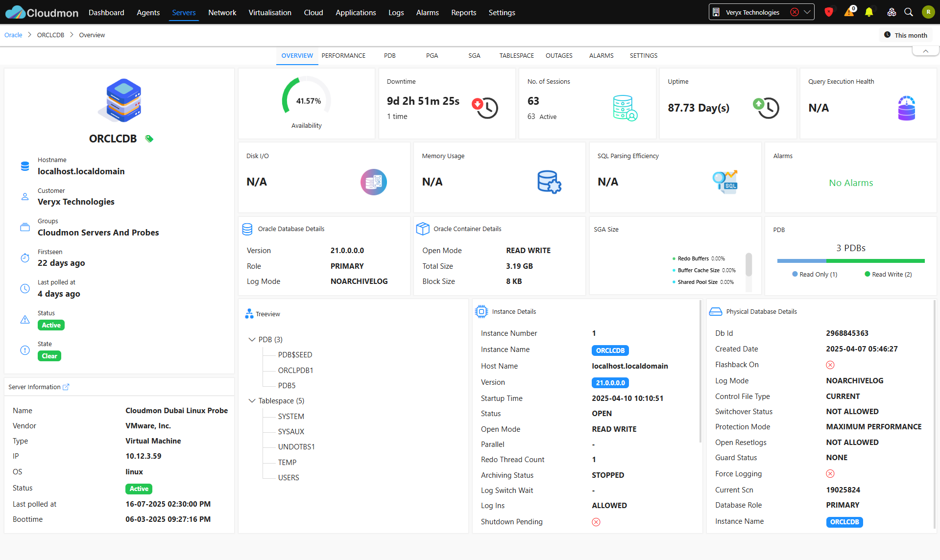Click the Instance Details panel scrollbar
Image resolution: width=940 pixels, height=560 pixels.
700,372
